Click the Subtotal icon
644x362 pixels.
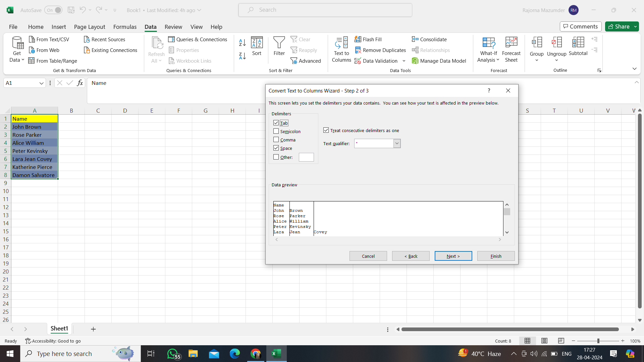click(x=578, y=43)
